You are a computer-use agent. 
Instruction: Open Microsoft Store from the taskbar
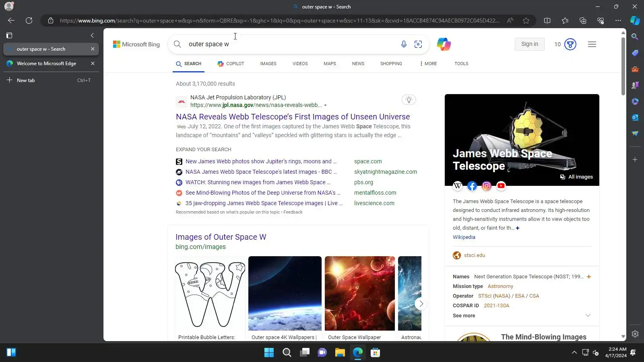(376, 353)
